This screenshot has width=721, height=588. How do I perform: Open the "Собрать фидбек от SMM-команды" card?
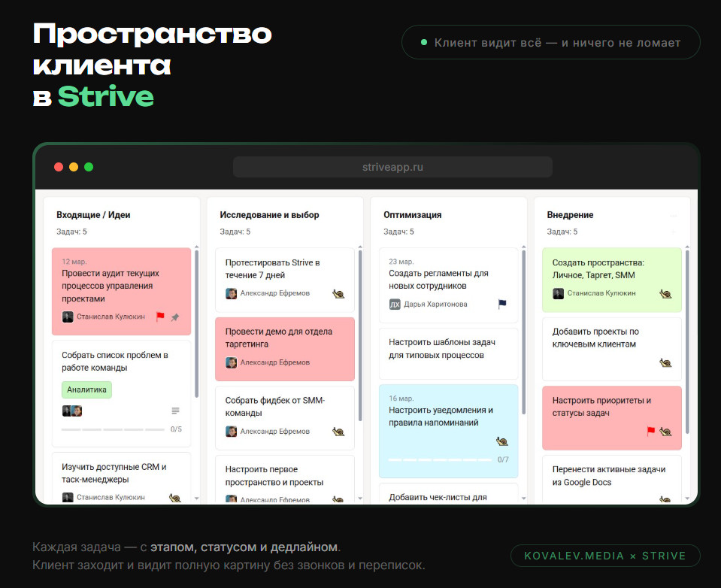[x=285, y=418]
